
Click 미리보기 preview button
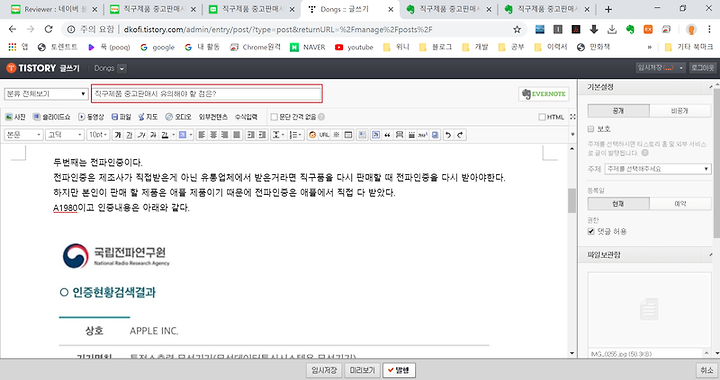362,370
